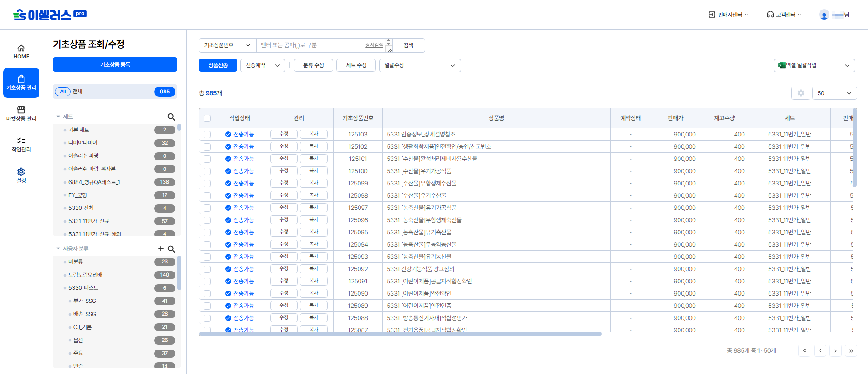Viewport: 868px width, 374px height.
Task: Open 일괄수정 dropdown
Action: click(420, 65)
